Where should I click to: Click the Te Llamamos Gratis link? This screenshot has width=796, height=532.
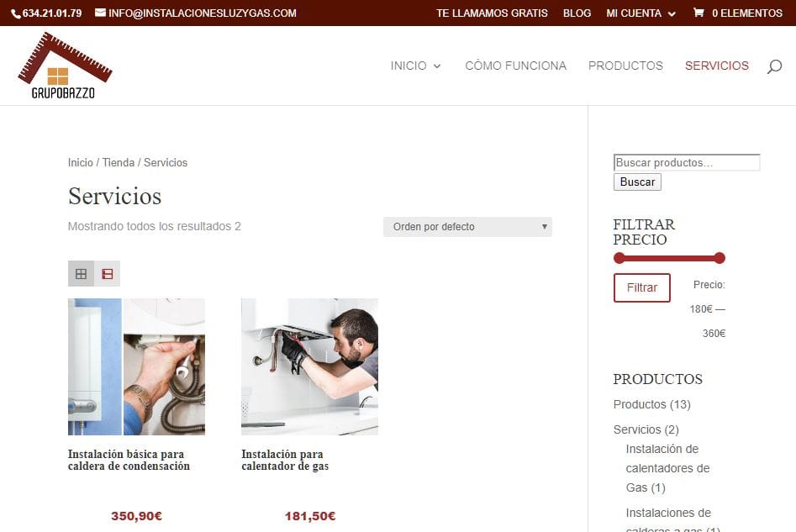(492, 13)
